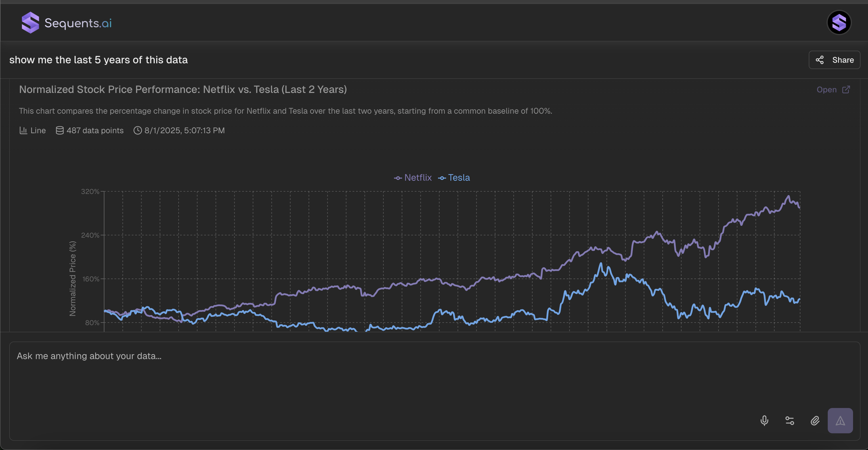Image resolution: width=868 pixels, height=450 pixels.
Task: Toggle the Netflix series in the legend
Action: [x=413, y=178]
